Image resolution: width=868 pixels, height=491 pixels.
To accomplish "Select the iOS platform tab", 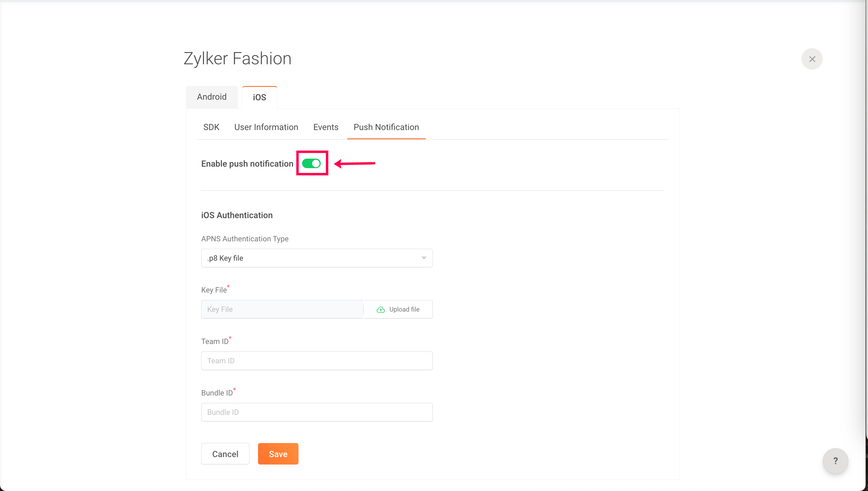I will (260, 98).
